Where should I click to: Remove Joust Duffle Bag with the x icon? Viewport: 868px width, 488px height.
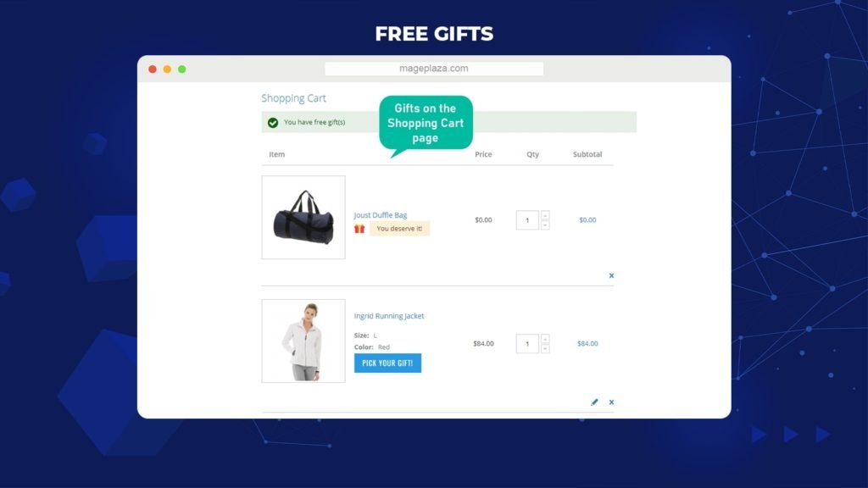(x=611, y=275)
